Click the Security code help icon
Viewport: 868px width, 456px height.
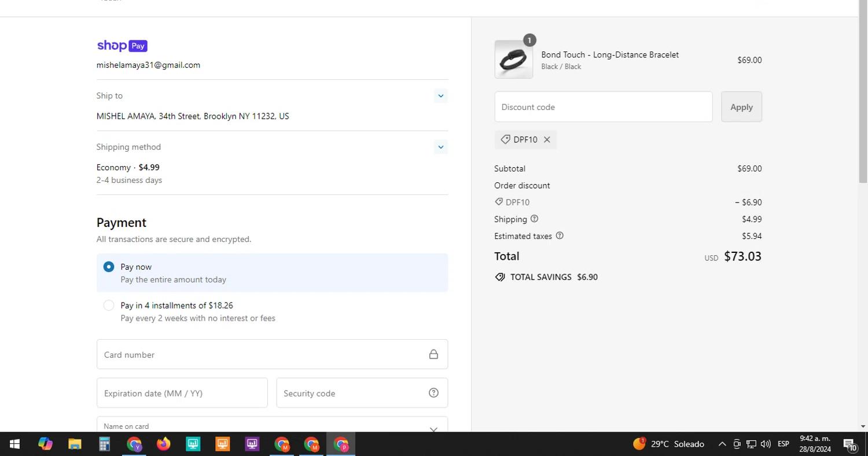tap(433, 393)
